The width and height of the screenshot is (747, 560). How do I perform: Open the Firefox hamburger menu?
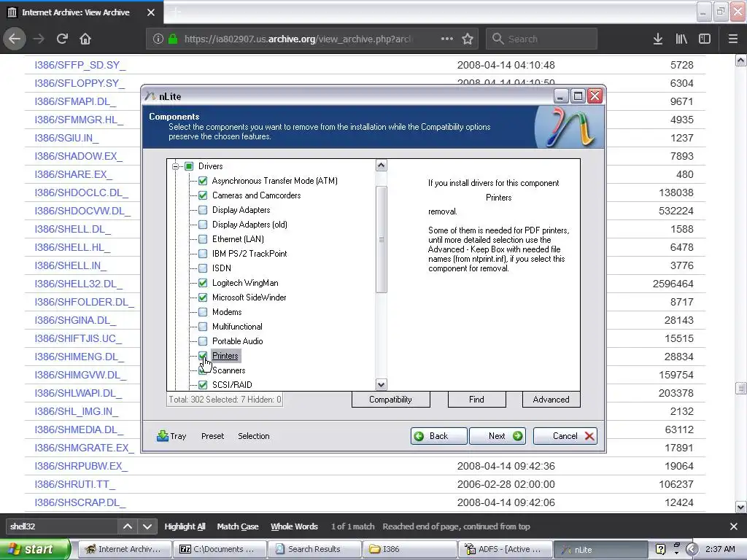(733, 39)
